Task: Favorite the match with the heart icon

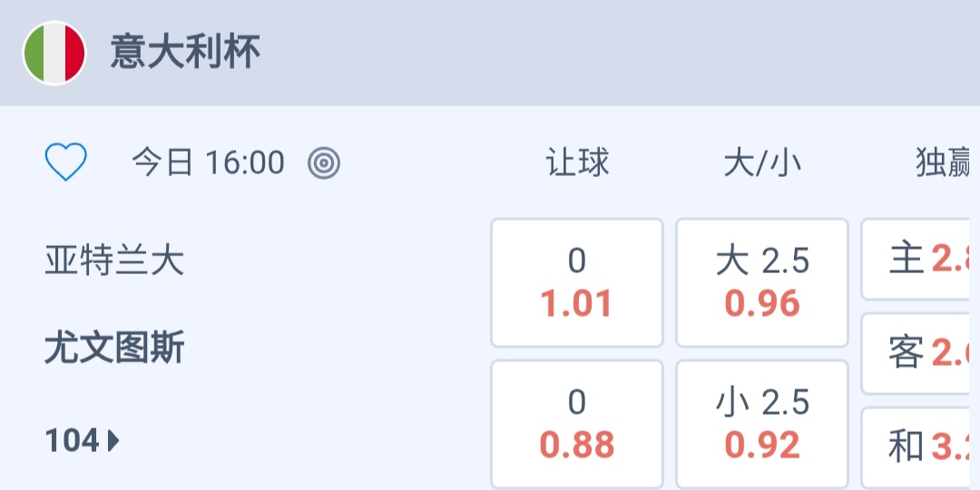Action: tap(66, 163)
